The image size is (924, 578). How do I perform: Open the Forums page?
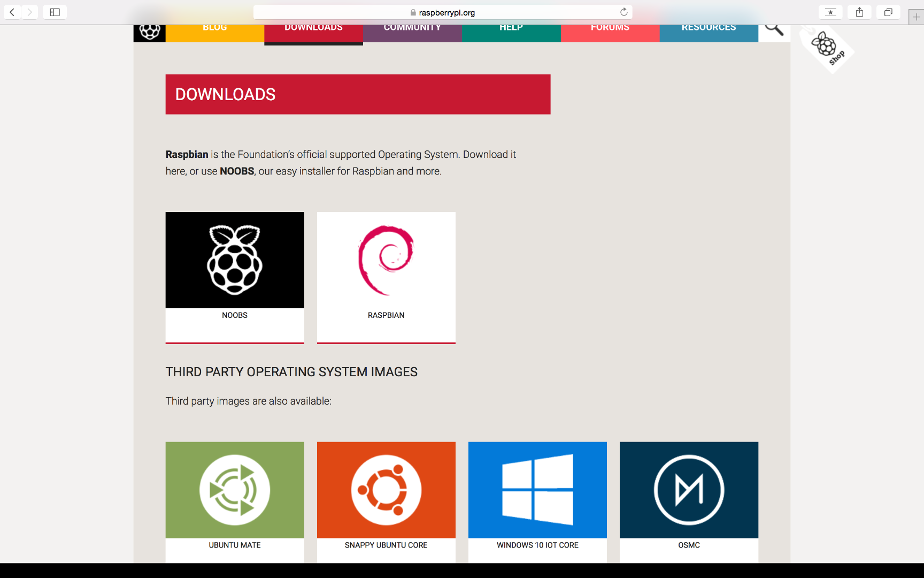(x=610, y=27)
